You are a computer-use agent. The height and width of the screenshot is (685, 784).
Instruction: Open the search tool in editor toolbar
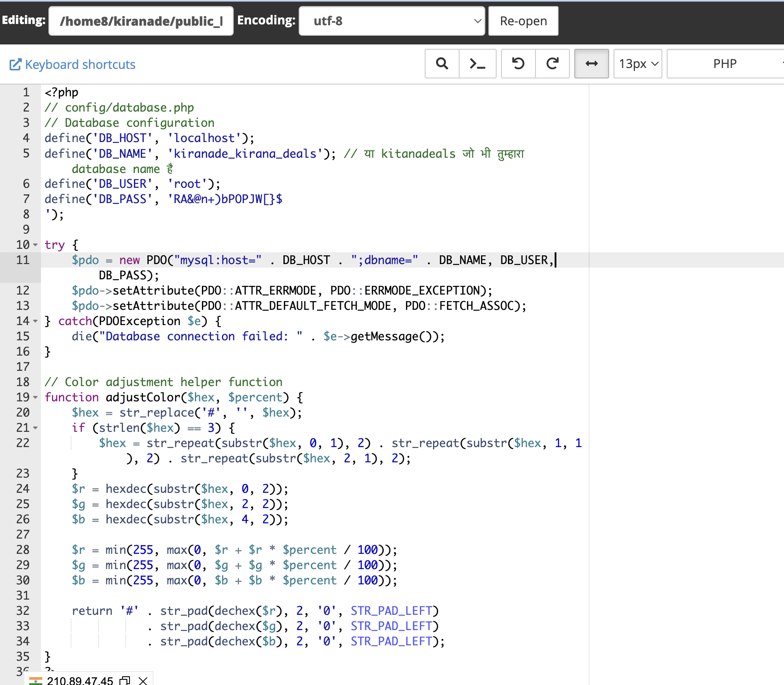[442, 64]
